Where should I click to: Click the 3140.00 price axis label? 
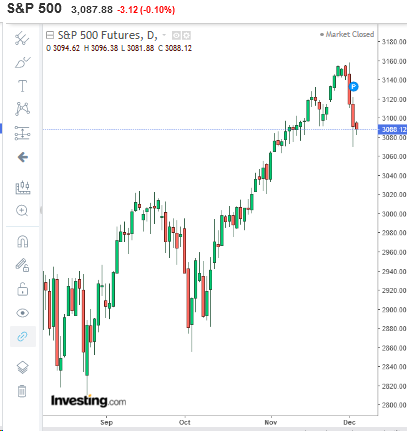point(394,80)
